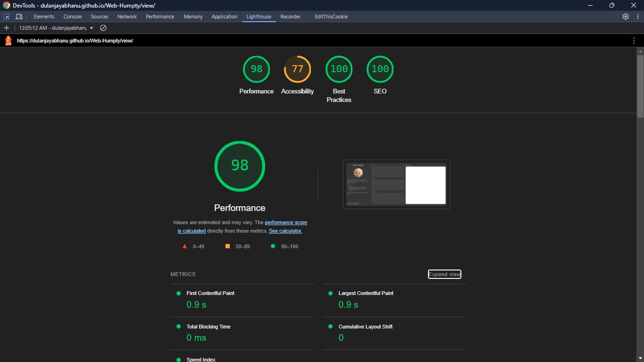
Task: Click the Expand view button
Action: 444,274
